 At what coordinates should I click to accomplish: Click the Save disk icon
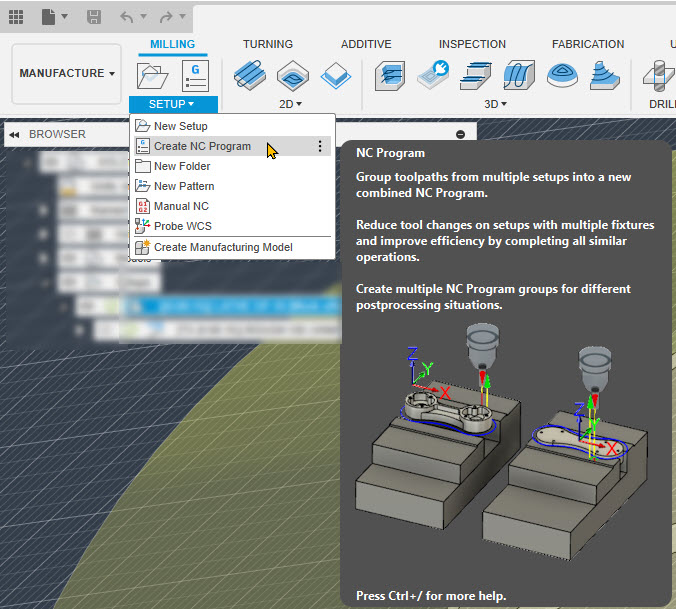(94, 17)
